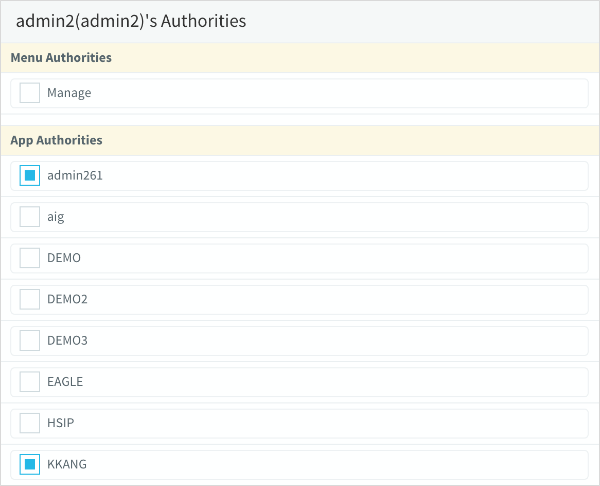The image size is (600, 486).
Task: Select the DEMO3 checkbox
Action: click(x=30, y=340)
